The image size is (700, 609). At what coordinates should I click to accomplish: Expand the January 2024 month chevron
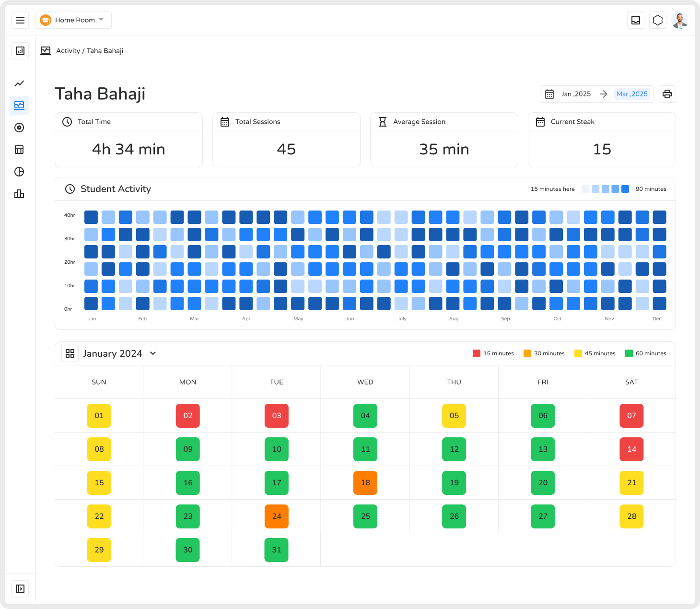(x=153, y=353)
